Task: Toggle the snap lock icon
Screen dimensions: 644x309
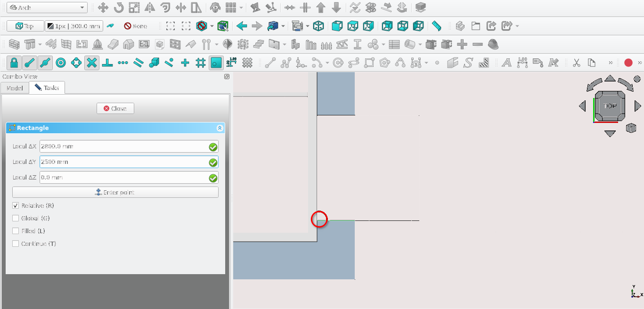Action: [x=14, y=63]
